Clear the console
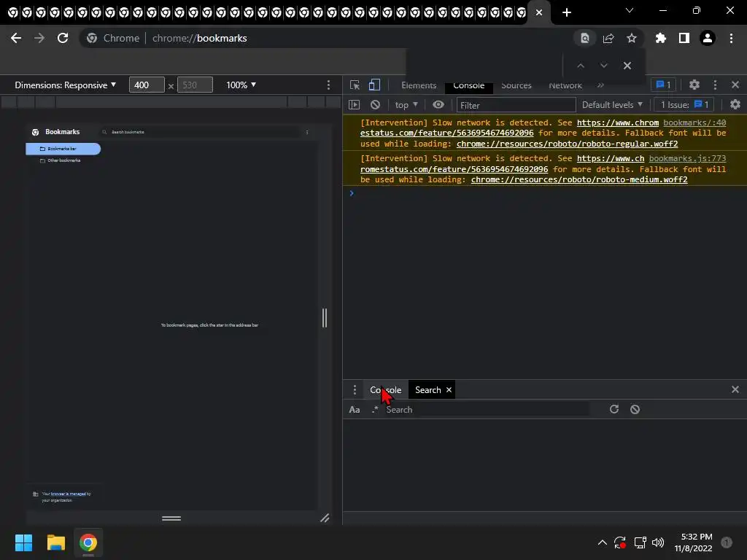Image resolution: width=747 pixels, height=560 pixels. 376,105
